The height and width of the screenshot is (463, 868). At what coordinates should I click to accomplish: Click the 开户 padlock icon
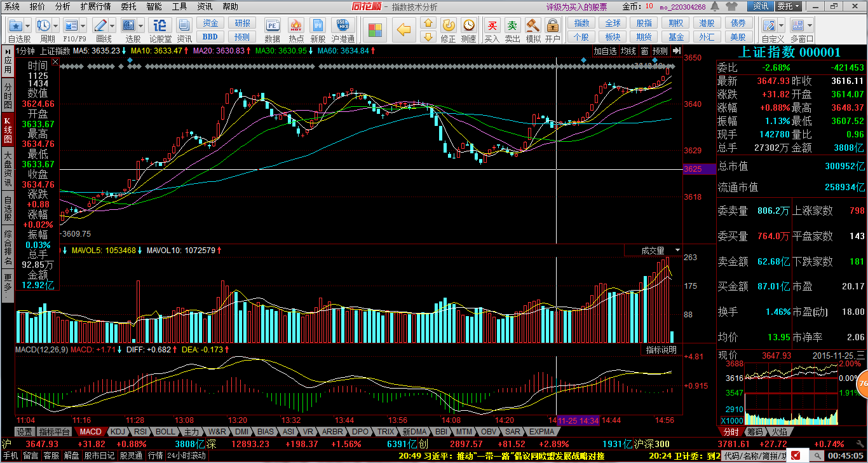(x=552, y=27)
